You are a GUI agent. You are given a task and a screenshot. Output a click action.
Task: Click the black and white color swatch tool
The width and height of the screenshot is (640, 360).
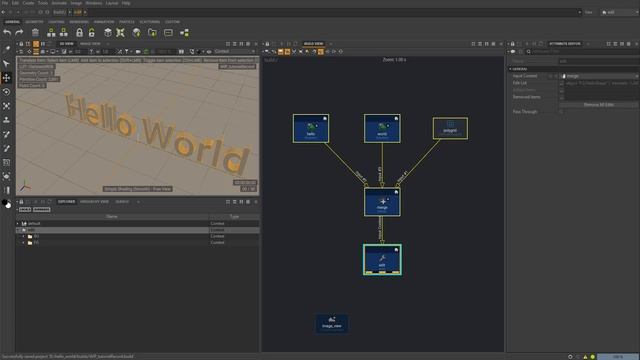coord(7,204)
